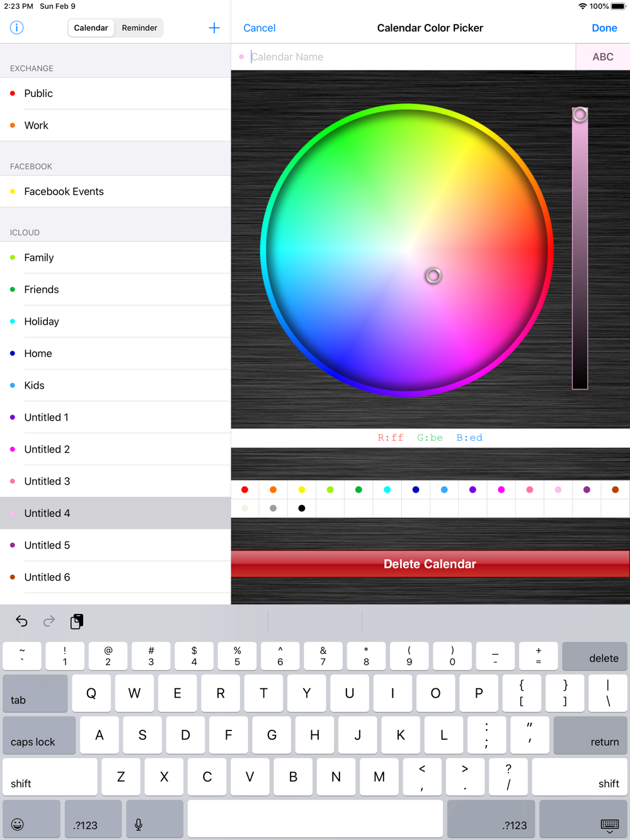
Task: Tap the Delete Calendar button
Action: pyautogui.click(x=430, y=564)
